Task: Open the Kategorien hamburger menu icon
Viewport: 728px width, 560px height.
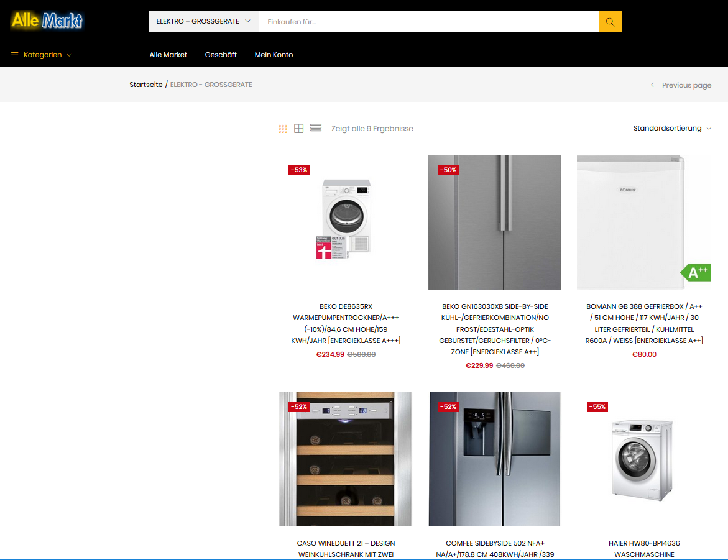Action: 15,55
